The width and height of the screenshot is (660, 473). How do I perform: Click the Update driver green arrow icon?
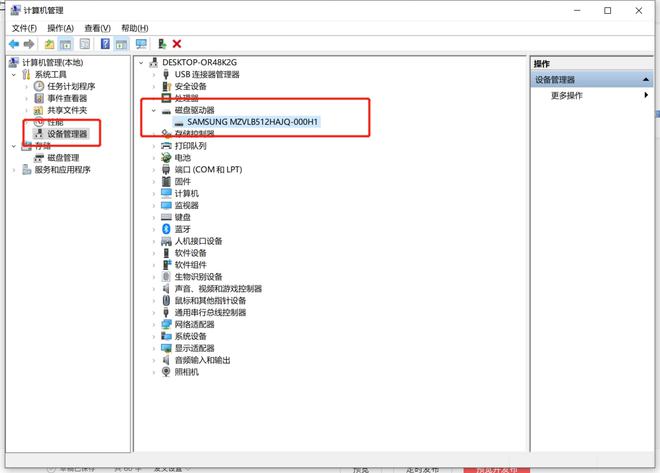click(162, 44)
